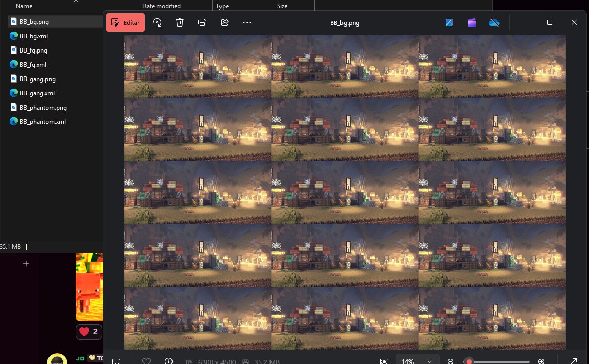This screenshot has height=364, width=589.
Task: Delete the image with the trash icon
Action: click(x=180, y=22)
